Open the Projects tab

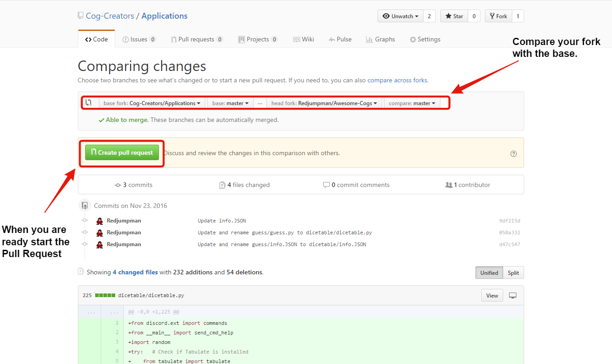tap(258, 39)
